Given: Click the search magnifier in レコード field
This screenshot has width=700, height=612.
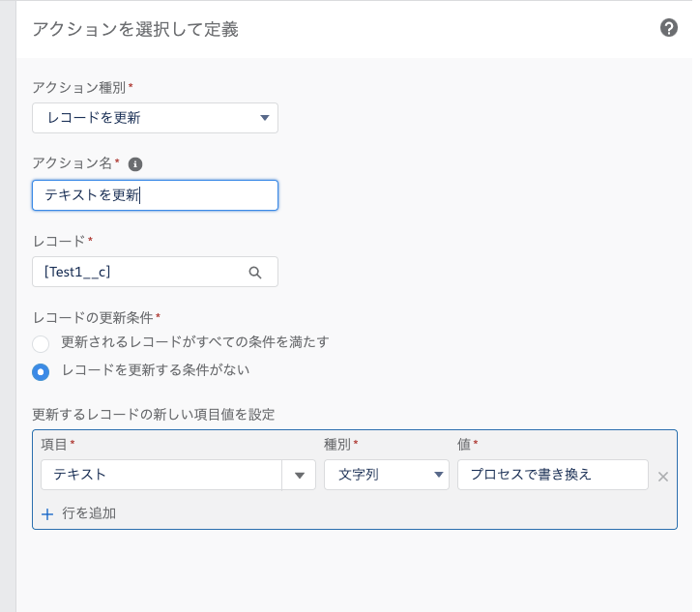Looking at the screenshot, I should tap(255, 273).
